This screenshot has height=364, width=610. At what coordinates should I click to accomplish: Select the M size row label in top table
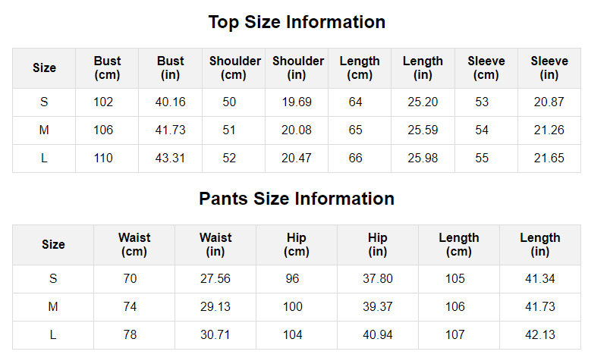click(44, 130)
